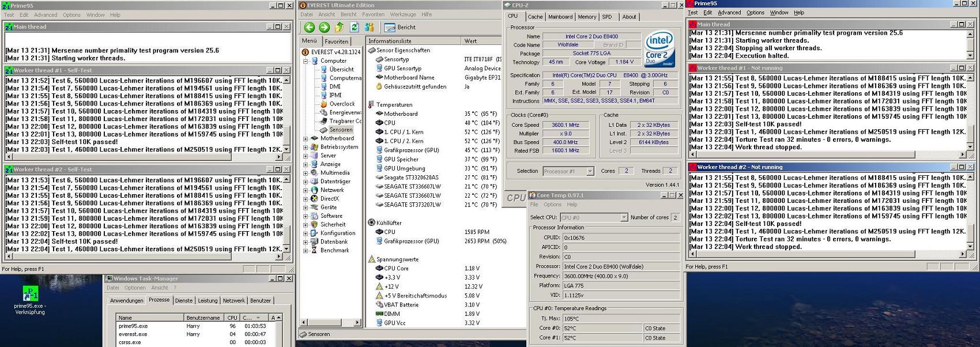Open Optionen menu in Task-Manager
This screenshot has height=347, width=980.
135,288
